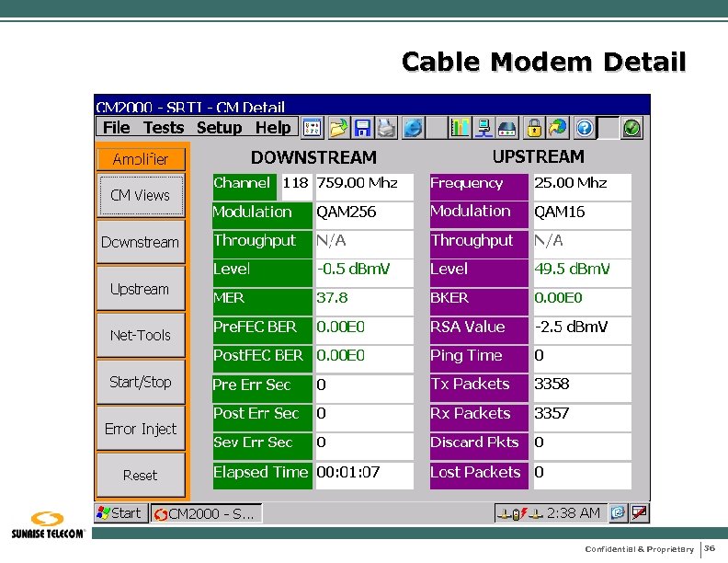Viewport: 728px width, 563px height.
Task: Open Net-Tools
Action: (142, 335)
